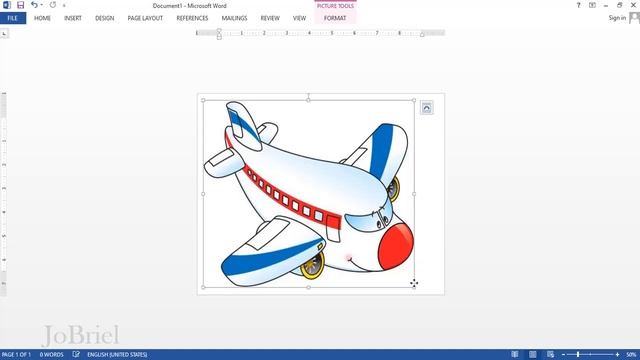640x360 pixels.
Task: Open the Picture Tools FORMAT tab
Action: (335, 18)
